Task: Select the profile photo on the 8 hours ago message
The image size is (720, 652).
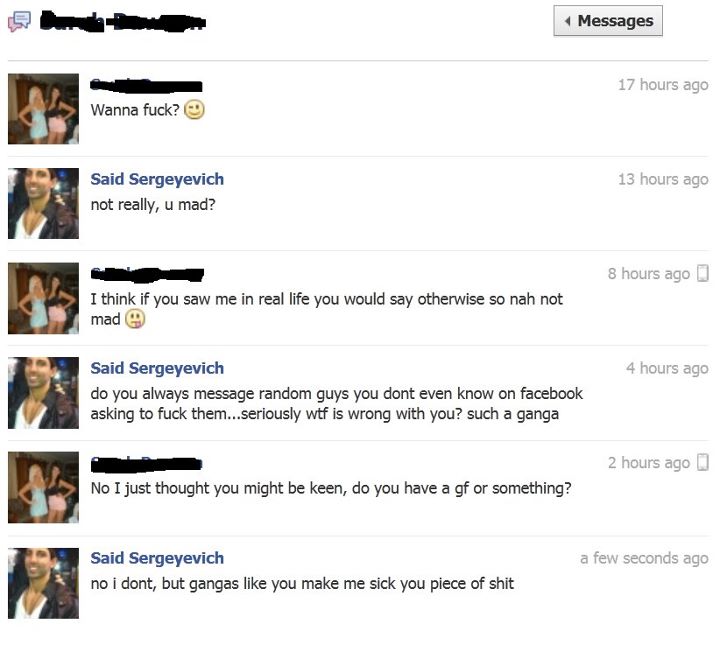Action: click(43, 298)
